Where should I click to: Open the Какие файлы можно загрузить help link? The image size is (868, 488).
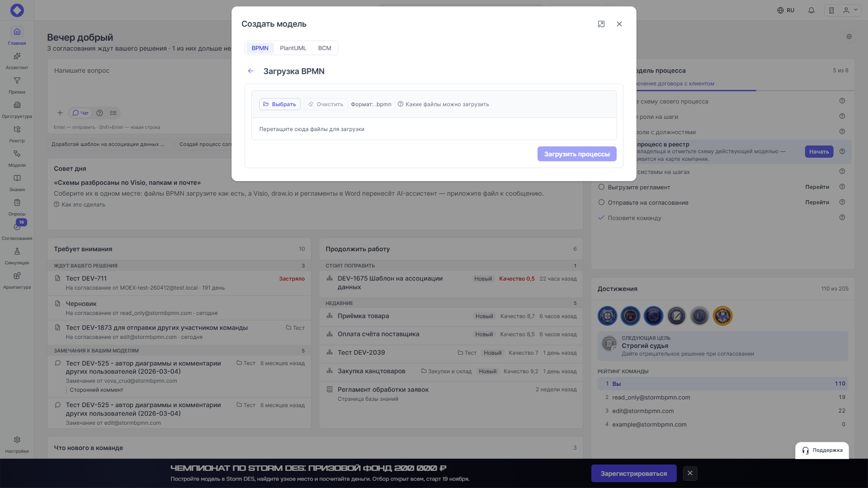[443, 104]
